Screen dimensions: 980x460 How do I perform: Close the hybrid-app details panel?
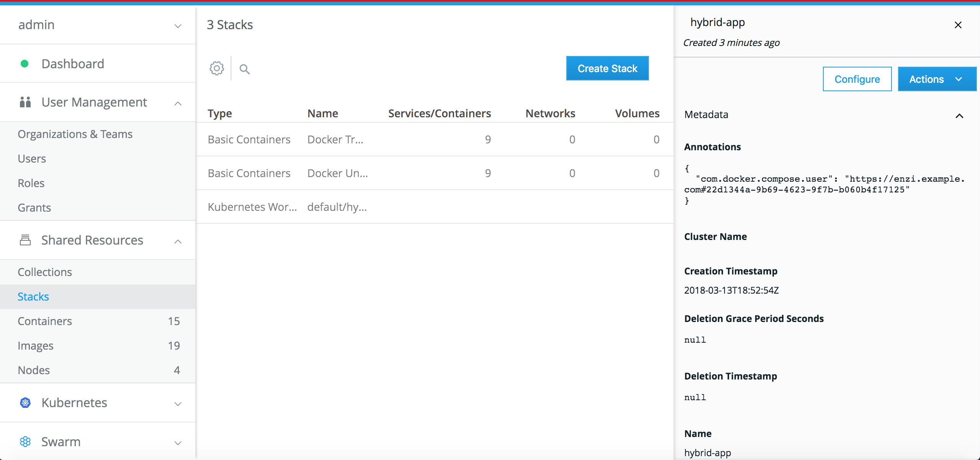click(x=958, y=25)
